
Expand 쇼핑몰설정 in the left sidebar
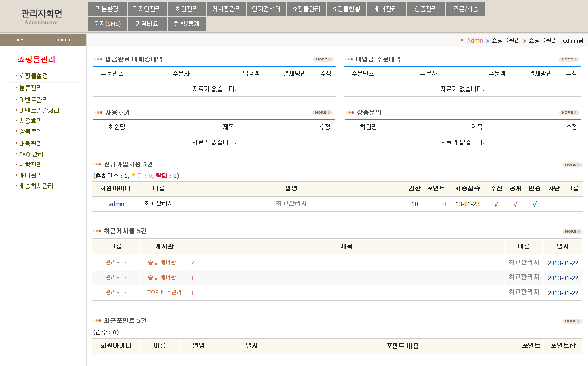33,76
